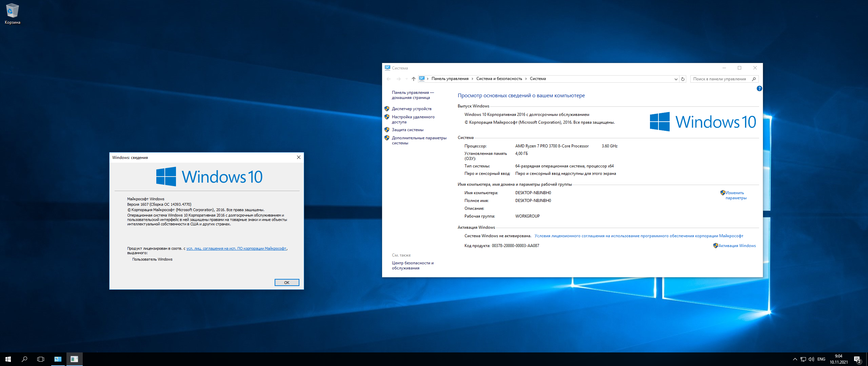Click WORKGROUP workgroup value
868x366 pixels.
coord(527,216)
